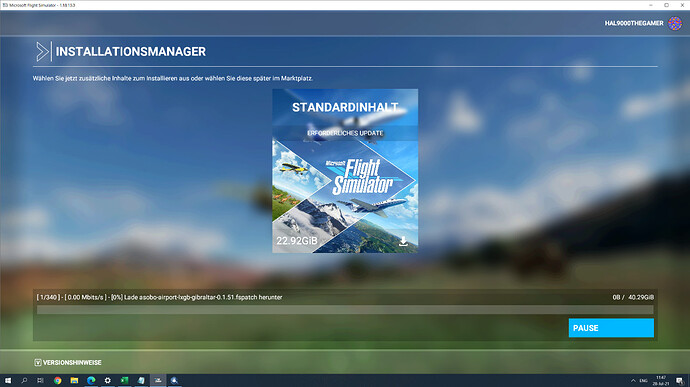Click the asobo-airport-lxgb-gibraltar download status text
Viewport: 690px width, 387px height.
pyautogui.click(x=159, y=297)
